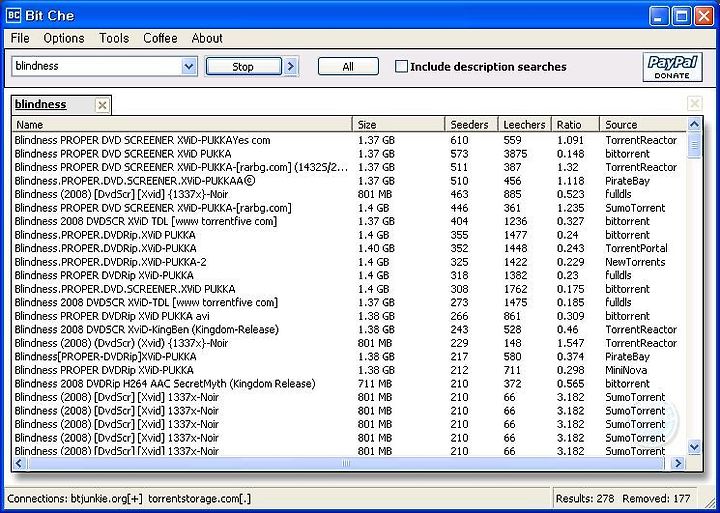Click the vertical scrollbar thumb

(694, 145)
